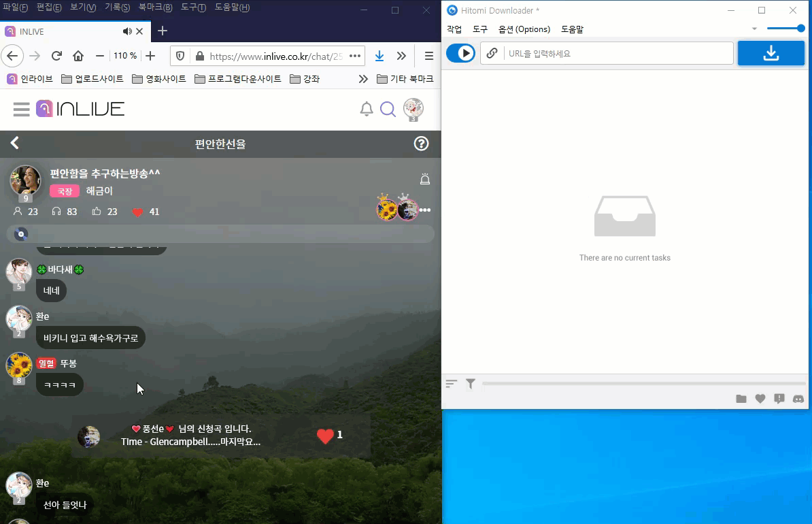Open a new Firefox tab
Viewport: 812px width, 524px height.
click(162, 31)
